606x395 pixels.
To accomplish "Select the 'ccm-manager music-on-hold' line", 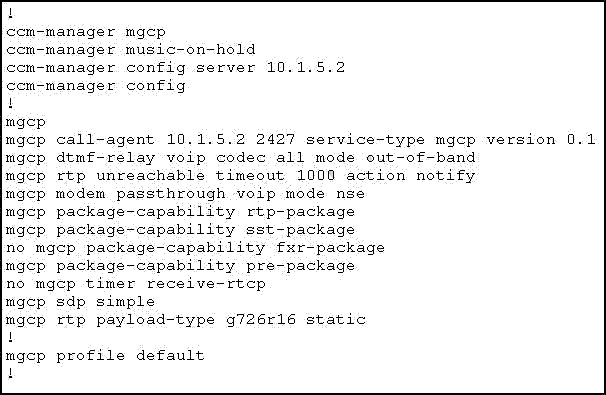I will tap(131, 49).
